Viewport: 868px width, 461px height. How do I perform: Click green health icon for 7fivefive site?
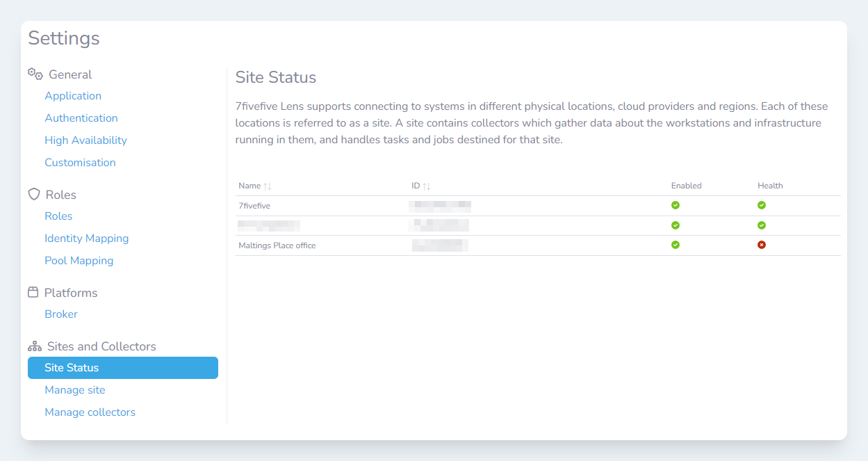(762, 205)
